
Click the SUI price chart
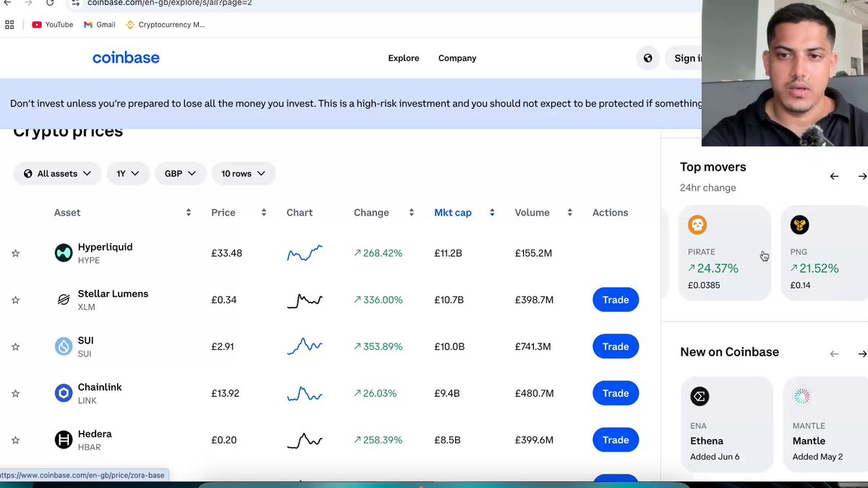click(x=305, y=347)
